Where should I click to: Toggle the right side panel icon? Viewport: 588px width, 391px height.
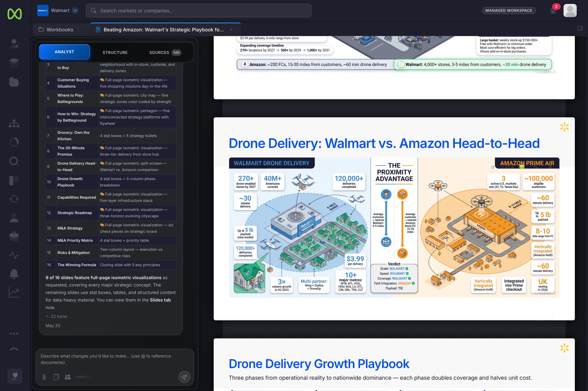[x=580, y=28]
